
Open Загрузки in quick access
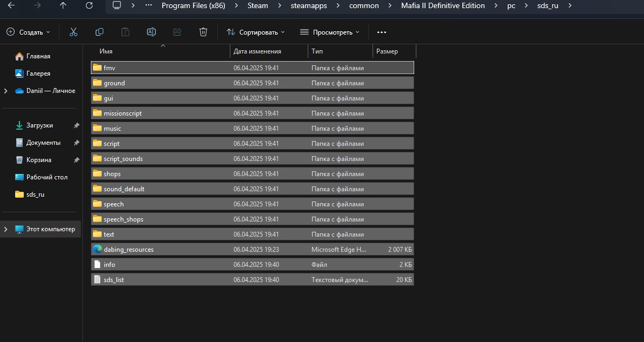click(39, 125)
